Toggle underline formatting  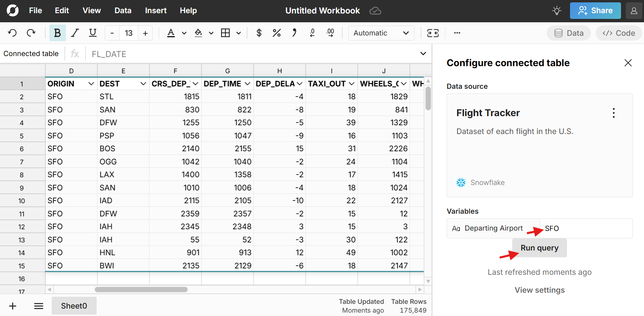[x=93, y=33]
